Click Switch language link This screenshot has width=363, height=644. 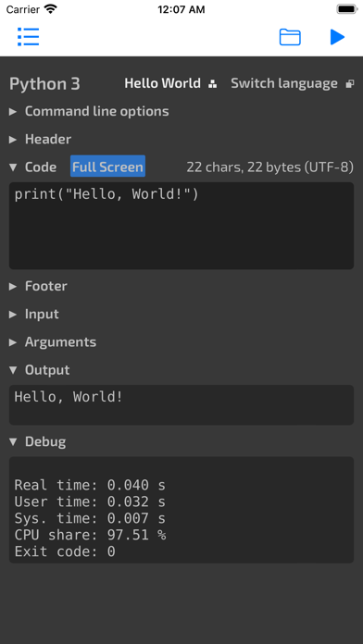coord(284,83)
